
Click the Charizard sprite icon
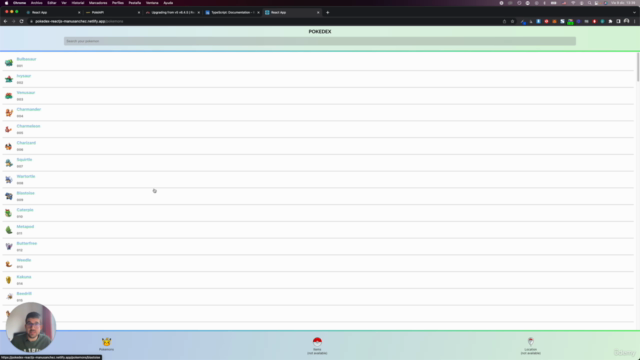point(9,146)
